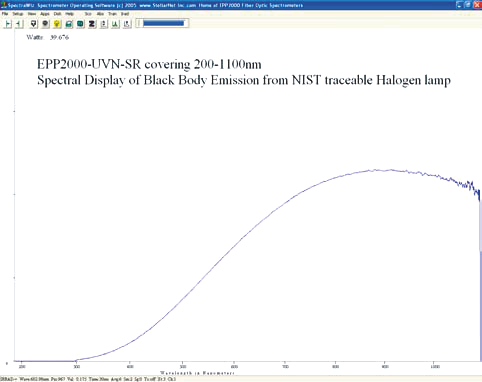Click the teal save disk icon

coord(69,24)
